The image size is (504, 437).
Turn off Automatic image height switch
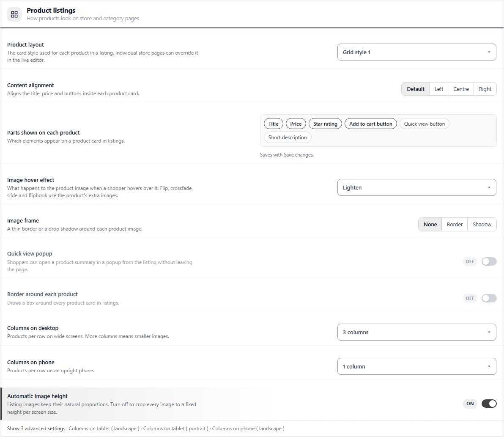(489, 404)
